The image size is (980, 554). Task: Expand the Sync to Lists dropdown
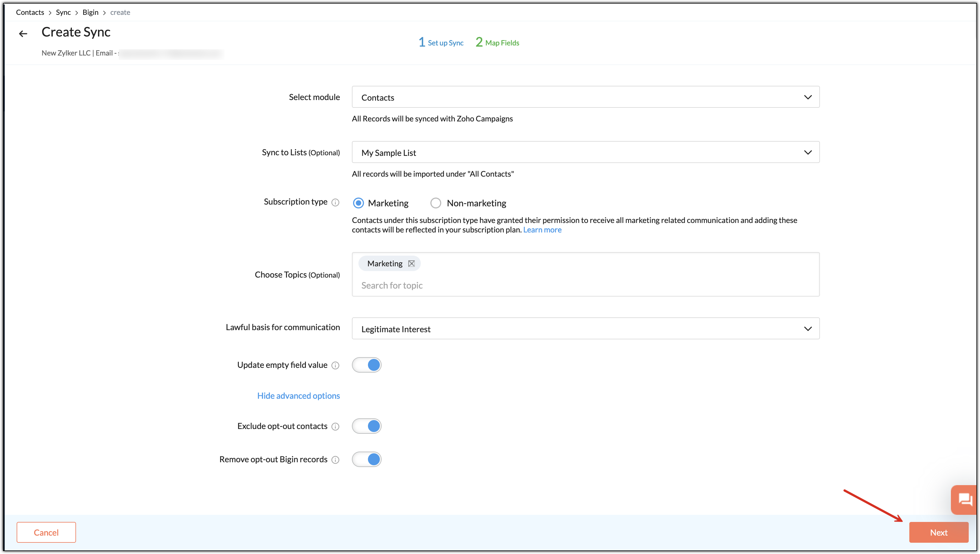(x=585, y=152)
